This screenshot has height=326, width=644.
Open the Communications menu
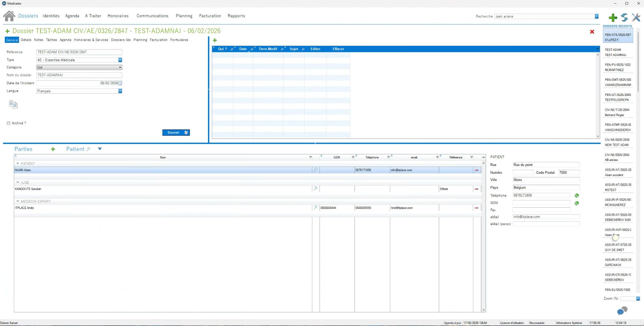152,16
